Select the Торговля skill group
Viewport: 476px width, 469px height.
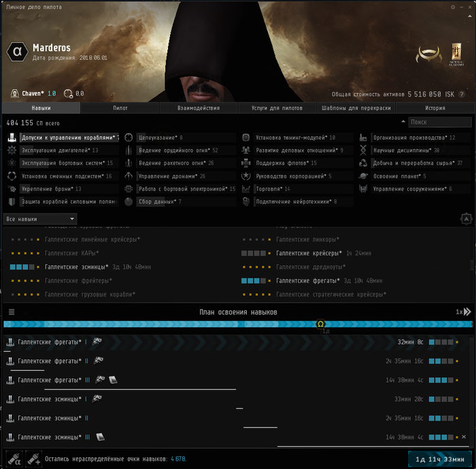click(x=273, y=189)
